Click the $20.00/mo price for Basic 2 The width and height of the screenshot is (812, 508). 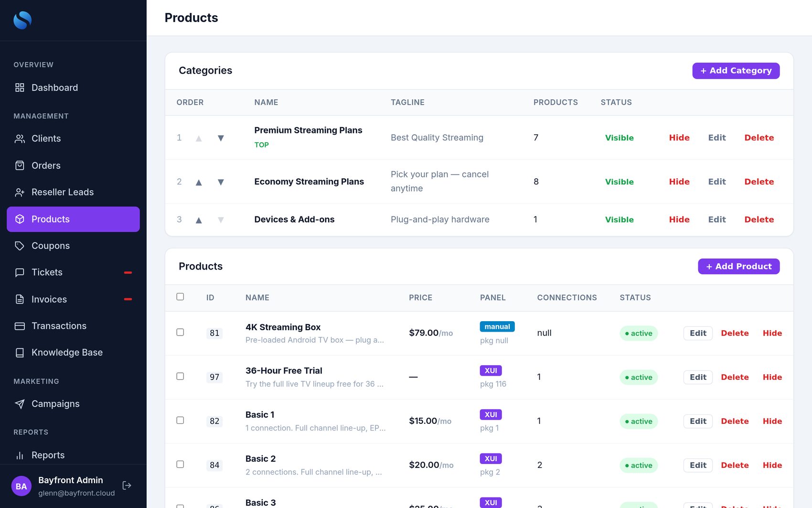431,465
